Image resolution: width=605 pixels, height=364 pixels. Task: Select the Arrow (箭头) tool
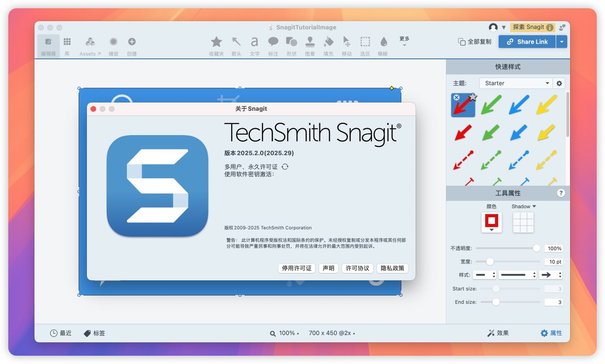tap(236, 46)
